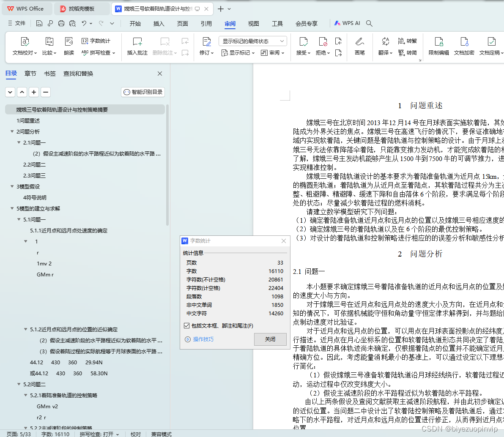Run 拼写检查 spell check
The width and height of the screenshot is (504, 437).
click(x=98, y=53)
